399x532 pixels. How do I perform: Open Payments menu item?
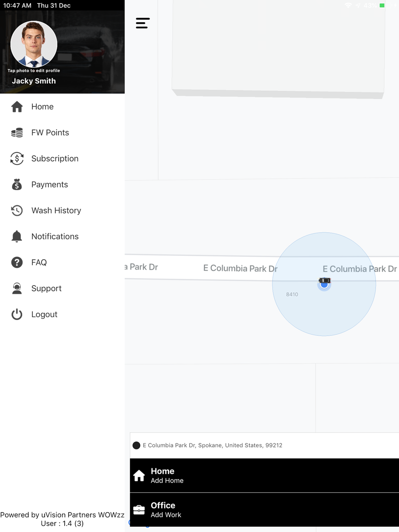[62, 185]
